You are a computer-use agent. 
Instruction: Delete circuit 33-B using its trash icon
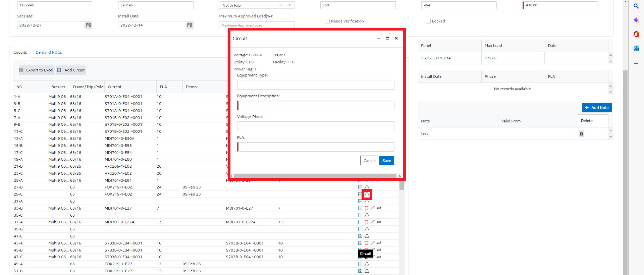(366, 208)
